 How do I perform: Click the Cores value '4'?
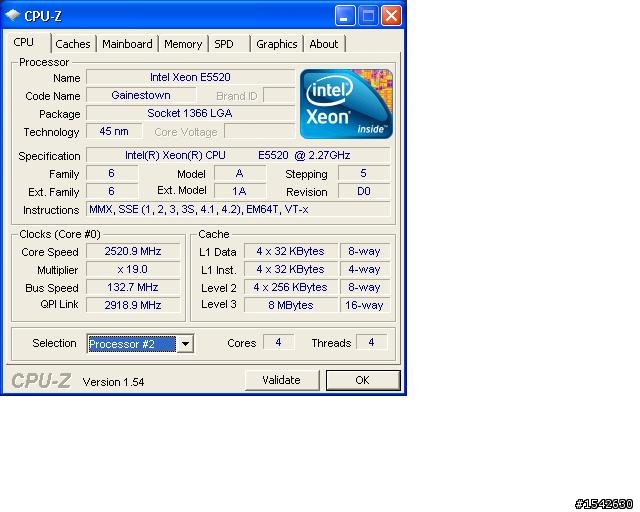coord(278,342)
